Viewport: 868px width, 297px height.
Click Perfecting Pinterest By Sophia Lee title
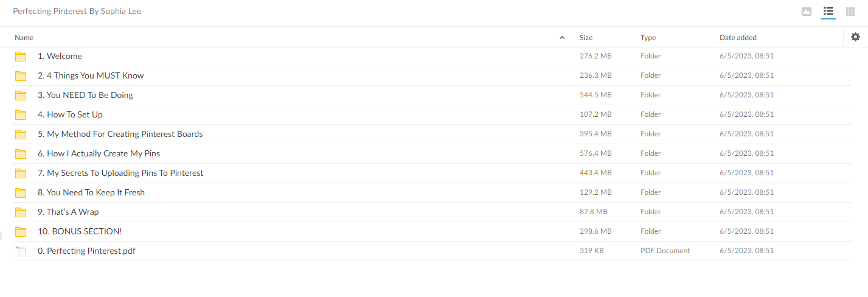point(77,11)
